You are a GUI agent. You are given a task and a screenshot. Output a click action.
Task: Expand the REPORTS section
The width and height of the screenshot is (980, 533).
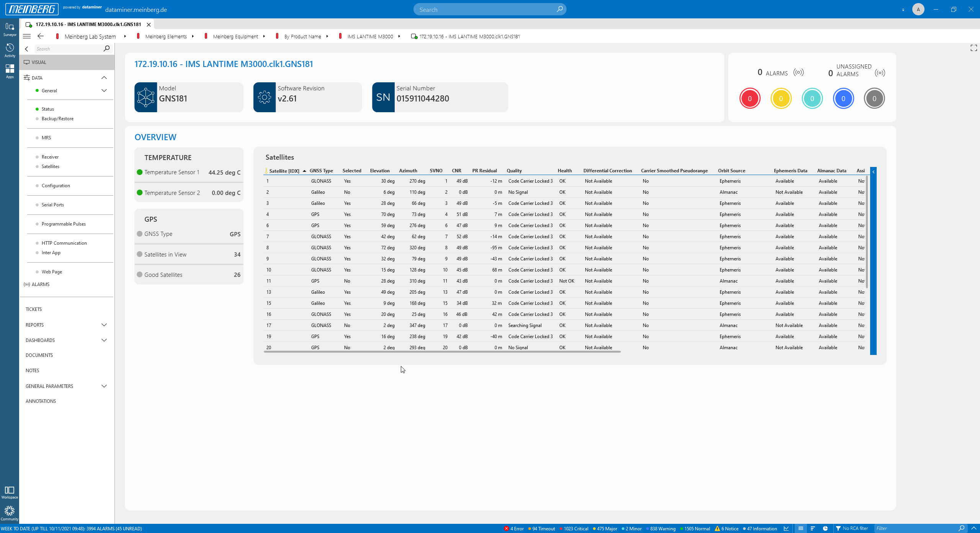click(x=104, y=325)
